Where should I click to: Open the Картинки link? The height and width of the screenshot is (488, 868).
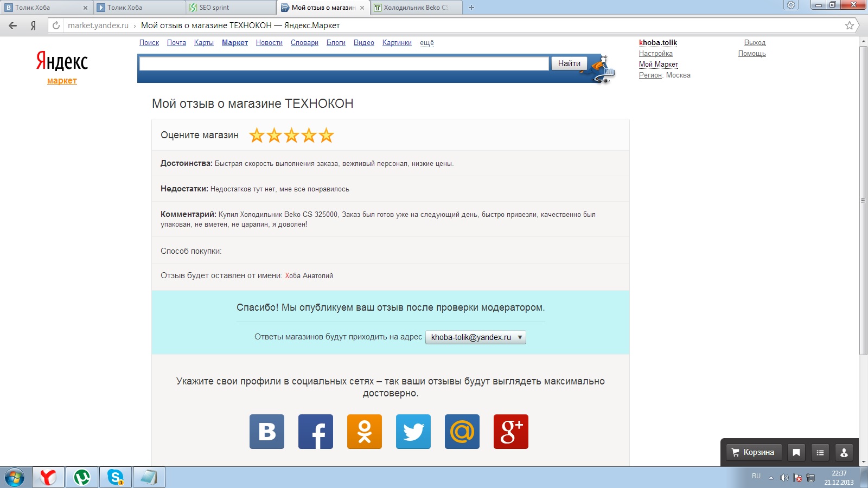397,43
